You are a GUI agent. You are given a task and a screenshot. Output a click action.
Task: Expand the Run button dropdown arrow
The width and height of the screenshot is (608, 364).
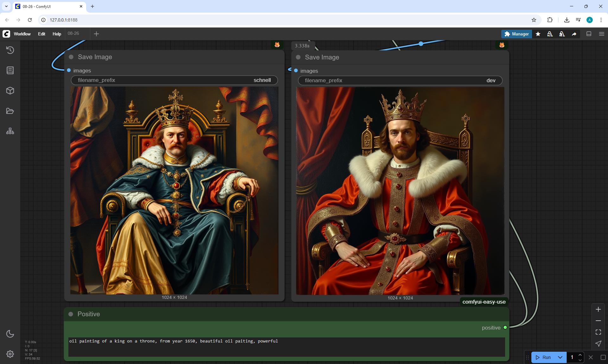(x=560, y=357)
